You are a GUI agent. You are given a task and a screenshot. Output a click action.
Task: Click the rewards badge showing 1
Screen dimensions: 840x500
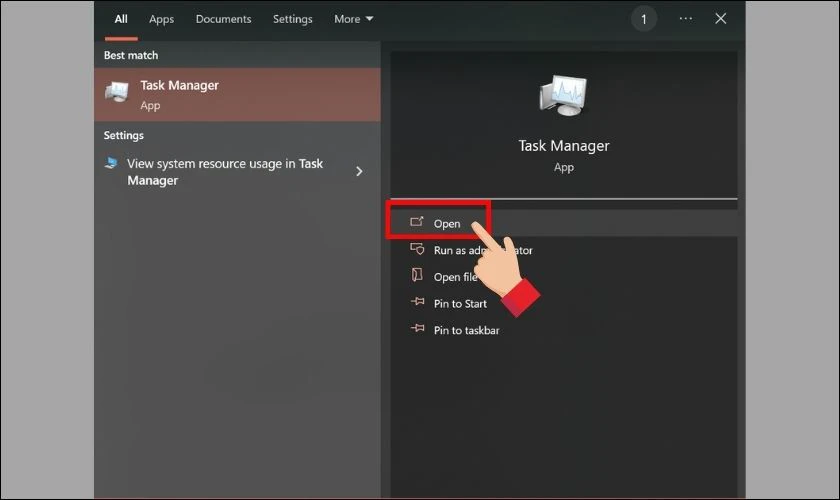coord(643,20)
